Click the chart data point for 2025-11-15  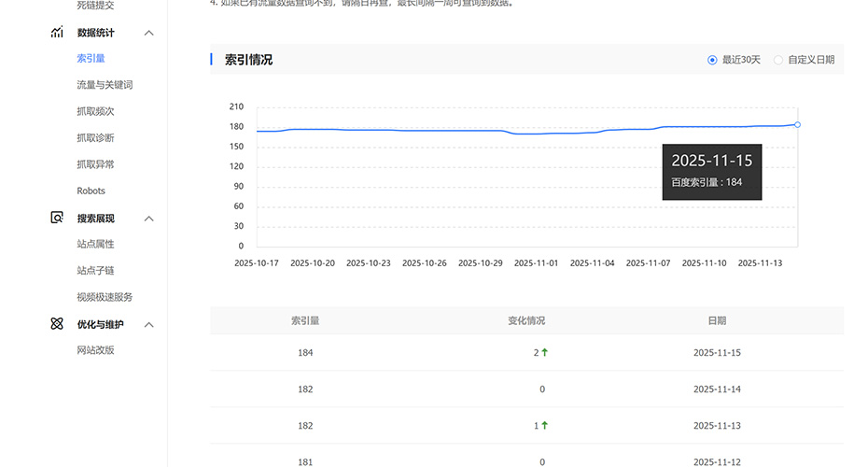pos(797,124)
